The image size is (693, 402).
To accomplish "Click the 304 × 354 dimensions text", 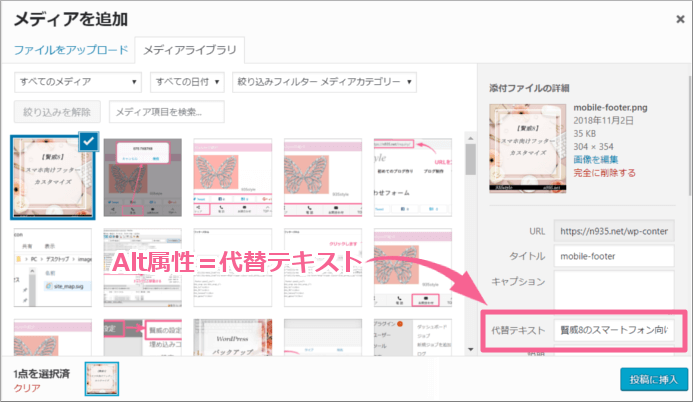I will pyautogui.click(x=593, y=147).
